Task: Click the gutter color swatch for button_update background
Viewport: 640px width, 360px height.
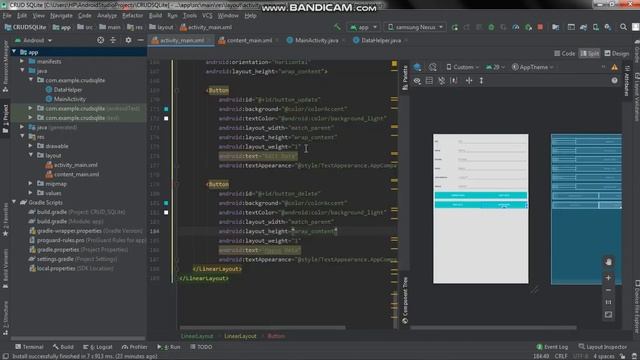Action: pyautogui.click(x=166, y=109)
